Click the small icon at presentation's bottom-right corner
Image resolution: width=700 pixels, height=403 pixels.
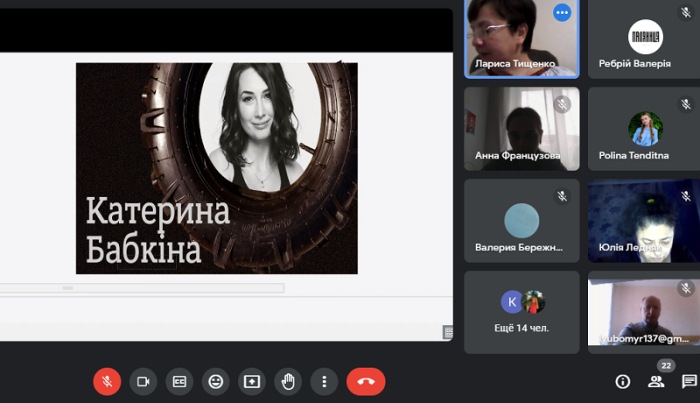(447, 332)
